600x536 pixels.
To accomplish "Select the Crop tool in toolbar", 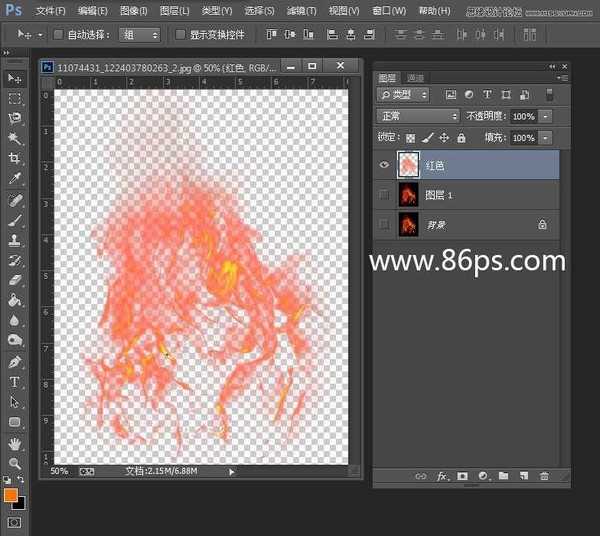I will (x=15, y=159).
